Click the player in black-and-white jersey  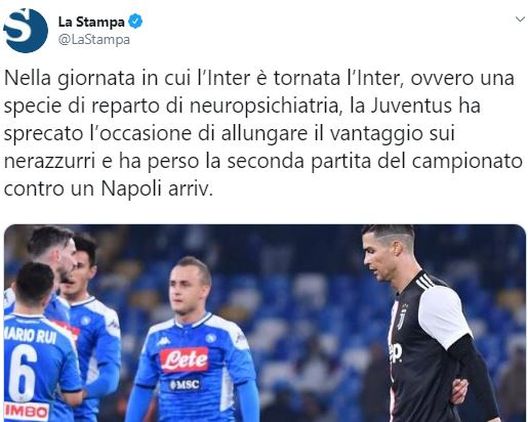[x=426, y=323]
